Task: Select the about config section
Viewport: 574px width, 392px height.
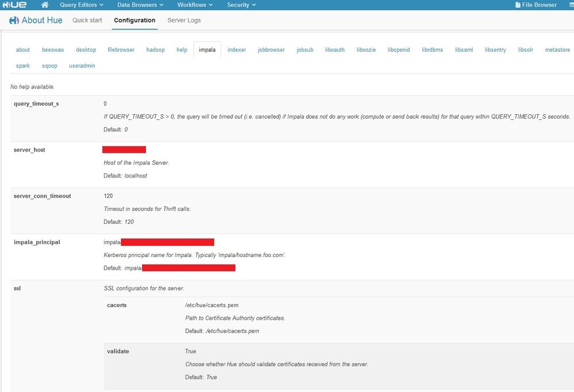Action: [x=23, y=50]
